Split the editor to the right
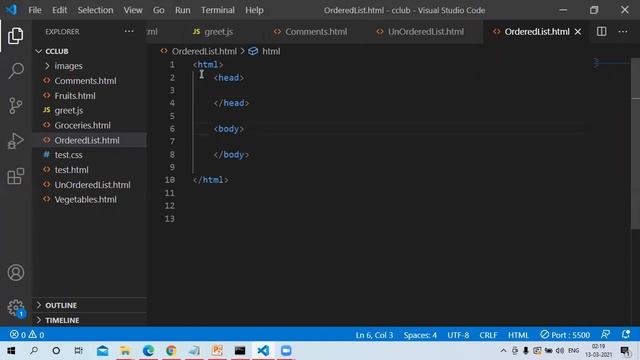 [x=601, y=31]
